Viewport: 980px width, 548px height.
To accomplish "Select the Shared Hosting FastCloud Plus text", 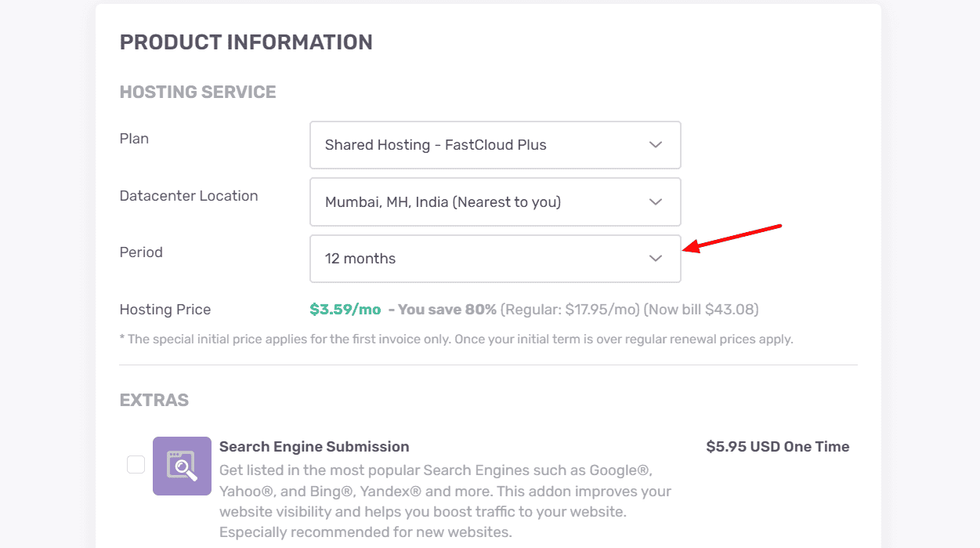I will coord(436,145).
